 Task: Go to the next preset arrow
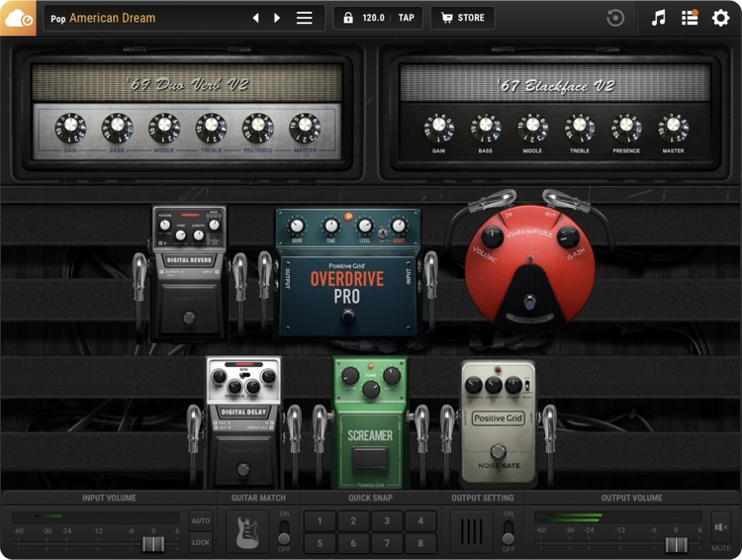point(277,18)
